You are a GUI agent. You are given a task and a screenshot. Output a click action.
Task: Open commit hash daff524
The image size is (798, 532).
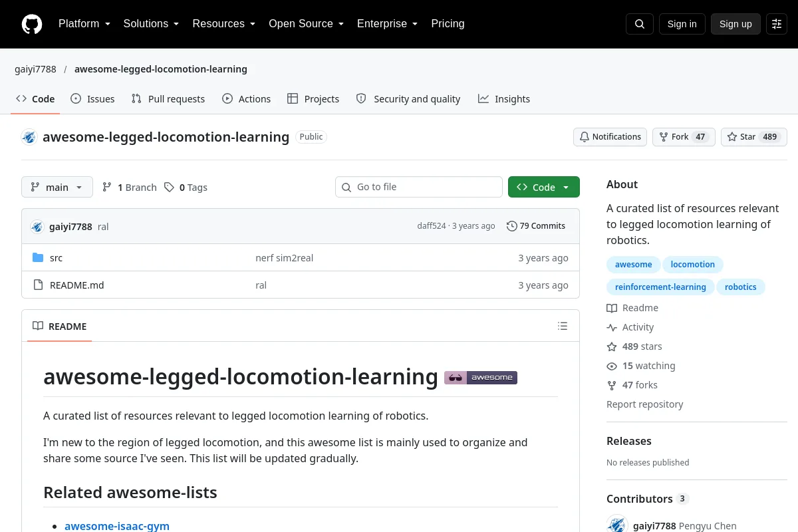(x=432, y=226)
